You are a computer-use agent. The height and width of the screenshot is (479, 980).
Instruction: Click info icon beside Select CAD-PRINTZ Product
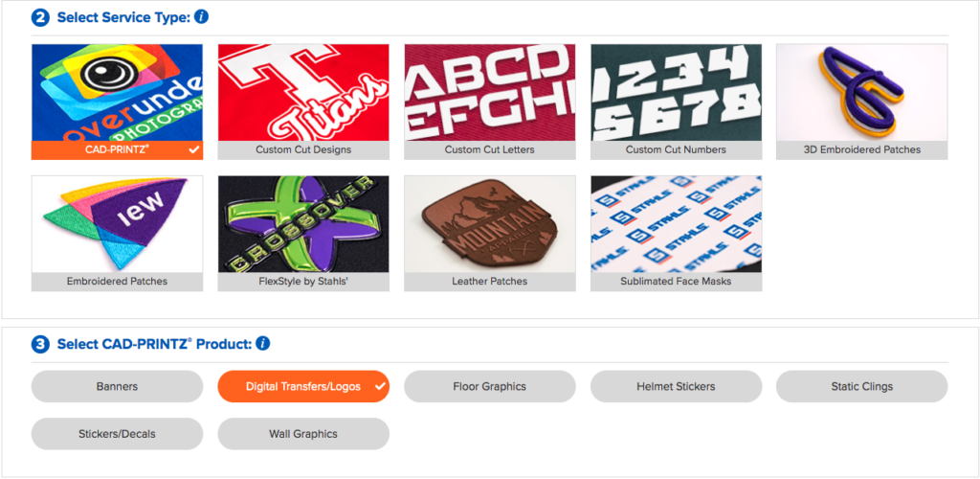click(263, 343)
